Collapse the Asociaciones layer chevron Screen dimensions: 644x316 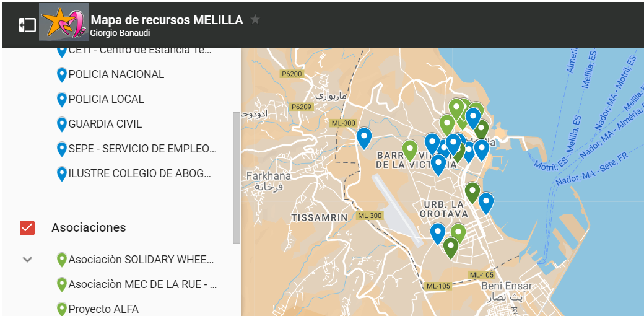(x=27, y=259)
